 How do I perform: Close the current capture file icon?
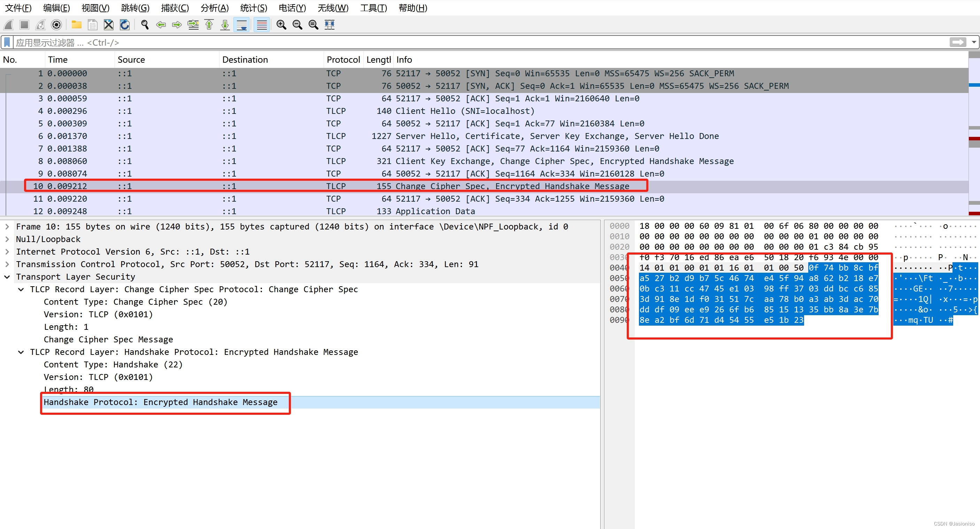[x=108, y=25]
